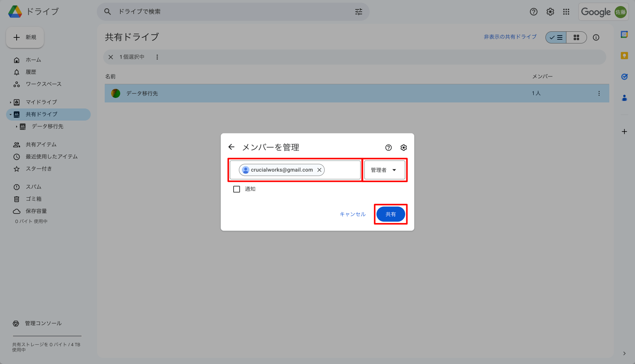Viewport: 635px width, 364px height.
Task: Open 管理コンソール link
Action: [x=43, y=324]
